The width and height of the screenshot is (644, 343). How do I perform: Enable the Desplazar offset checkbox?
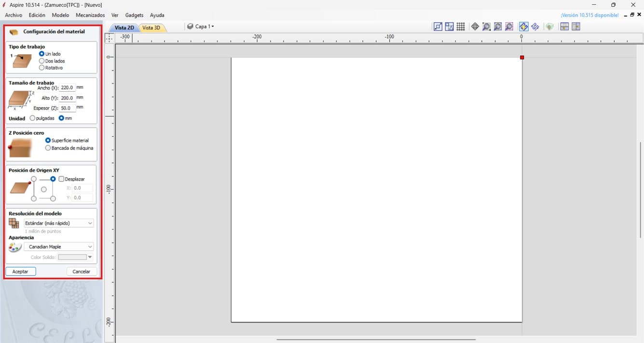point(62,179)
